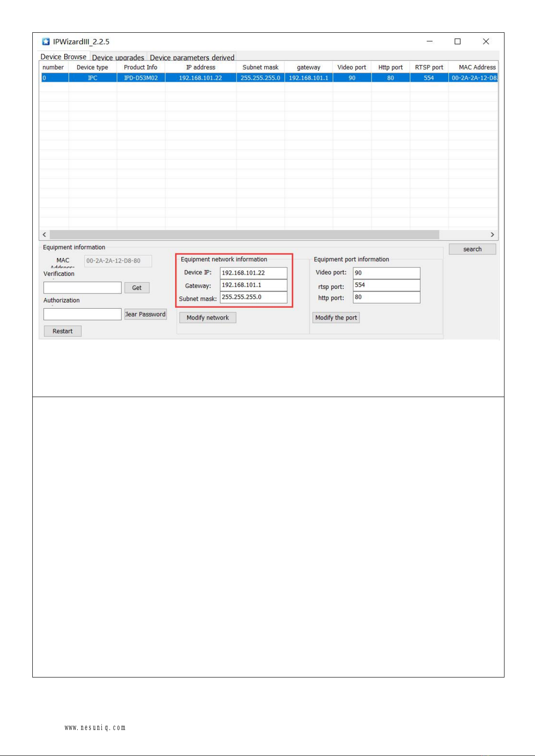Open the Device parameters derived tab
Screen dimensions: 535x756
tap(192, 57)
